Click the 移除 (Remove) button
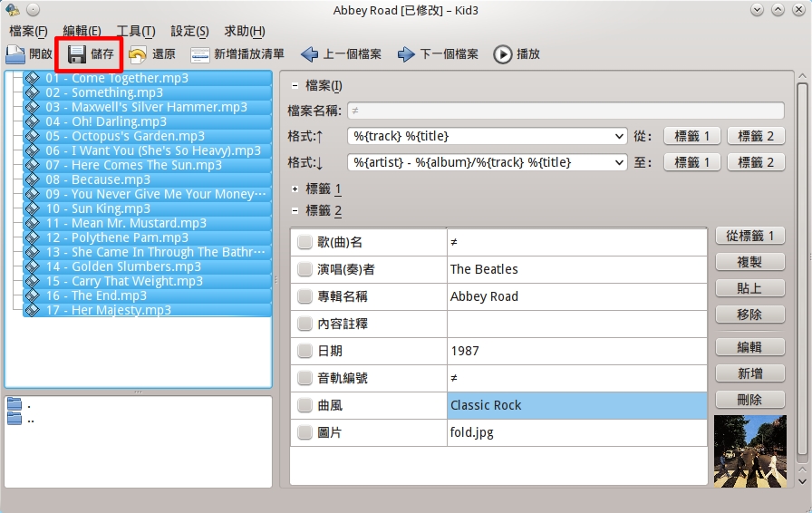The height and width of the screenshot is (513, 812). [749, 315]
